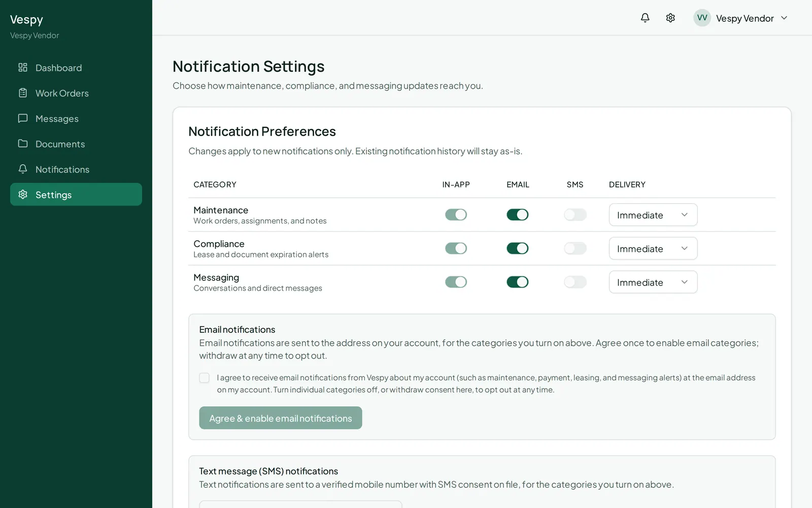Expand the Vespy Vendor account menu chevron
This screenshot has width=812, height=508.
pyautogui.click(x=784, y=18)
